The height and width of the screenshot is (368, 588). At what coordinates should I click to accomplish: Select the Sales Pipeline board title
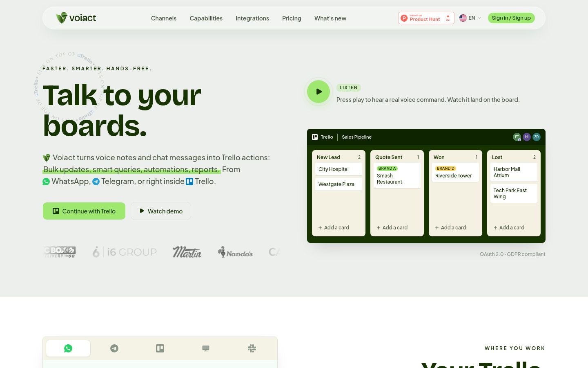click(357, 137)
